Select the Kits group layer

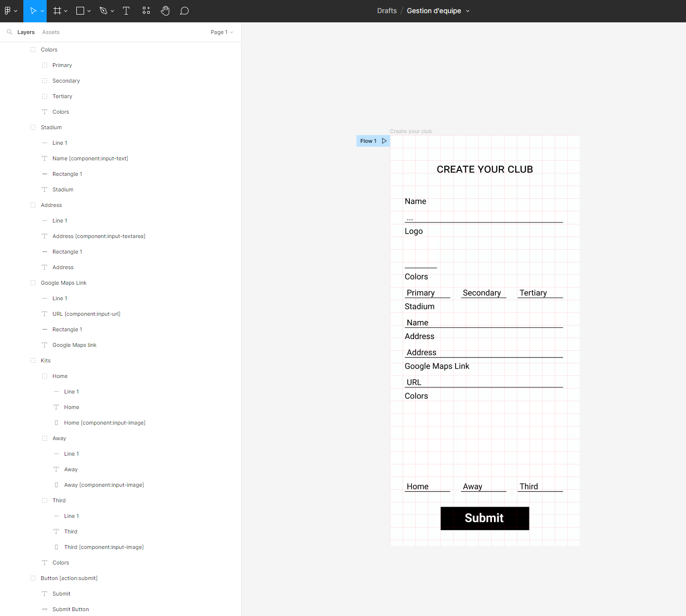[x=46, y=360]
